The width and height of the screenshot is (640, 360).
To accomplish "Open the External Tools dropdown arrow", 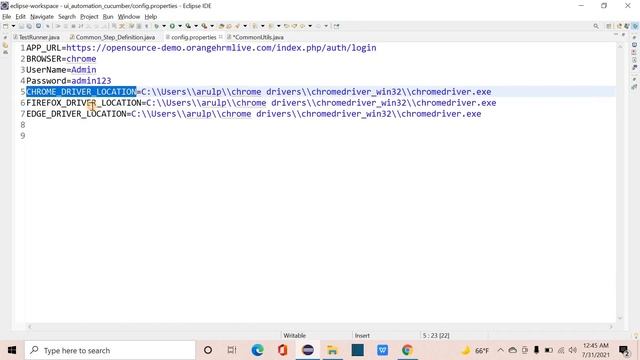I will click(x=212, y=26).
